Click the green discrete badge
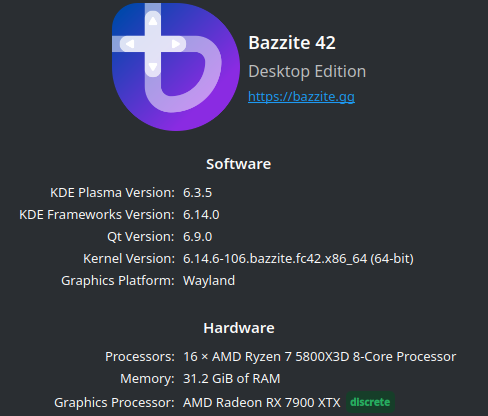The width and height of the screenshot is (488, 416). click(x=370, y=402)
